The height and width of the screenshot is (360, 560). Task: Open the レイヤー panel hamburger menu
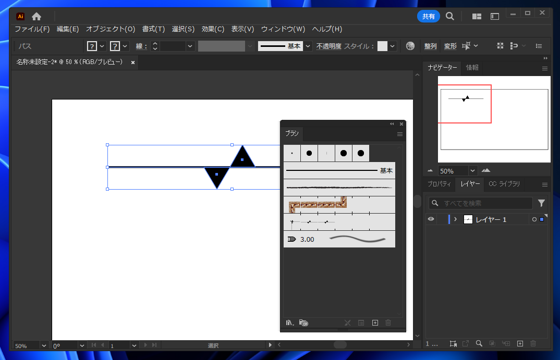(x=545, y=185)
